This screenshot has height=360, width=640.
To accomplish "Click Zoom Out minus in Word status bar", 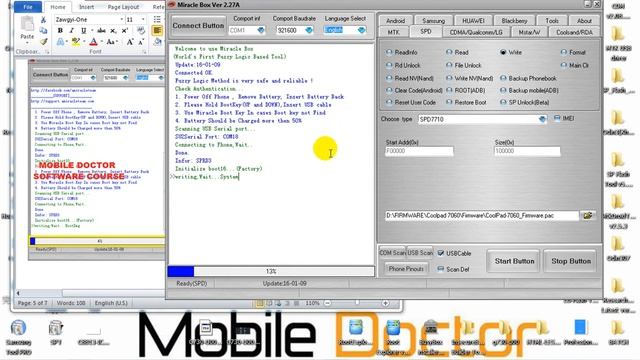I will pos(327,303).
